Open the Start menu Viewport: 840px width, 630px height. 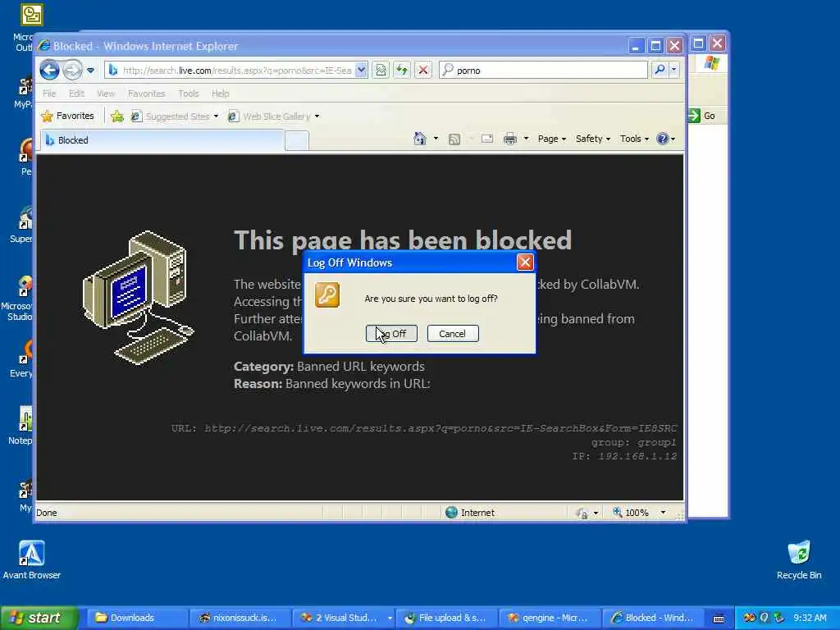click(39, 618)
